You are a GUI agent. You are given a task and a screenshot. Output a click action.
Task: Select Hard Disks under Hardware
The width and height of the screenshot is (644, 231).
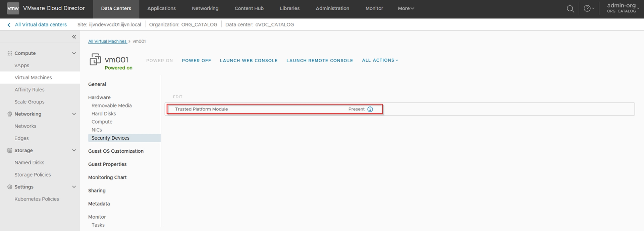tap(104, 114)
